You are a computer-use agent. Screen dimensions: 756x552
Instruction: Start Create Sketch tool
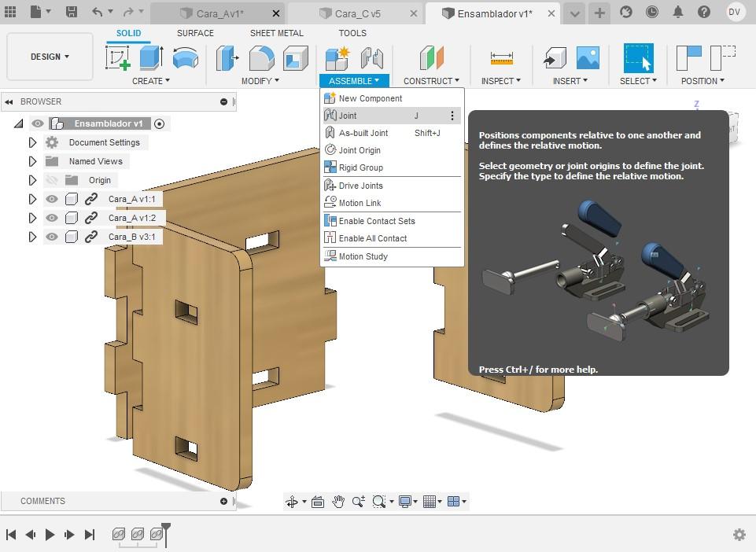[x=118, y=58]
